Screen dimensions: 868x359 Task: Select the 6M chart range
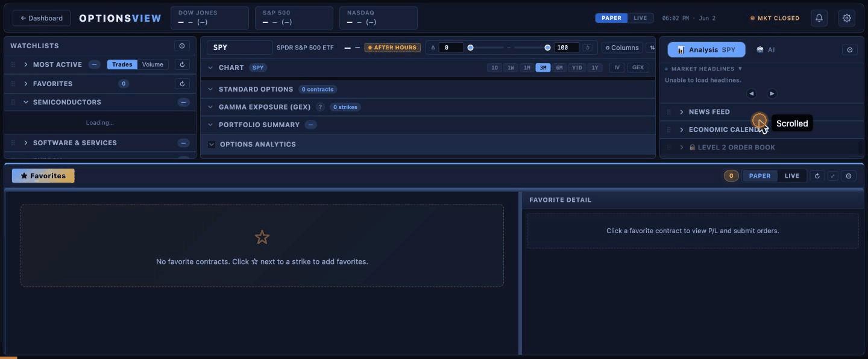click(559, 68)
